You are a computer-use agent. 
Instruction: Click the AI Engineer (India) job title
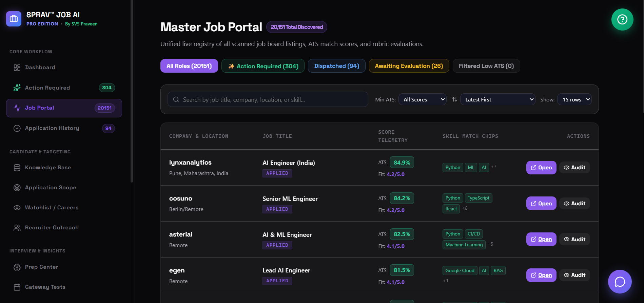coord(289,163)
